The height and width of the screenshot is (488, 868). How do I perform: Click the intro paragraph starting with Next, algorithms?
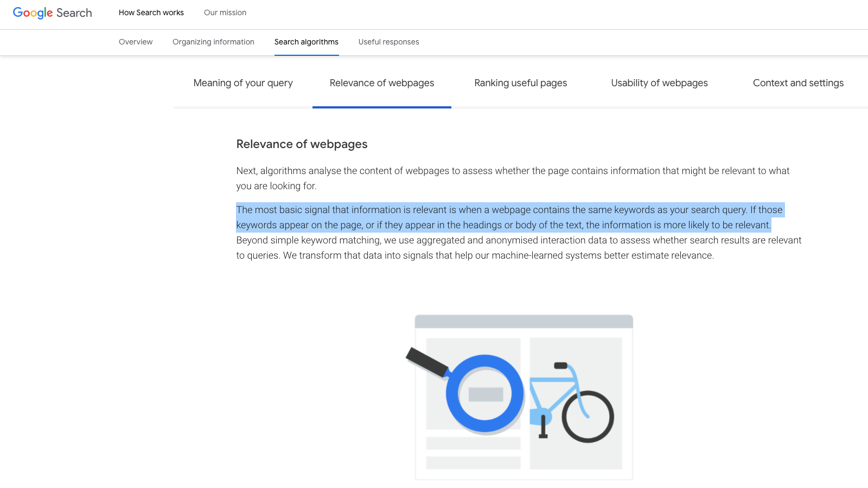pyautogui.click(x=513, y=178)
